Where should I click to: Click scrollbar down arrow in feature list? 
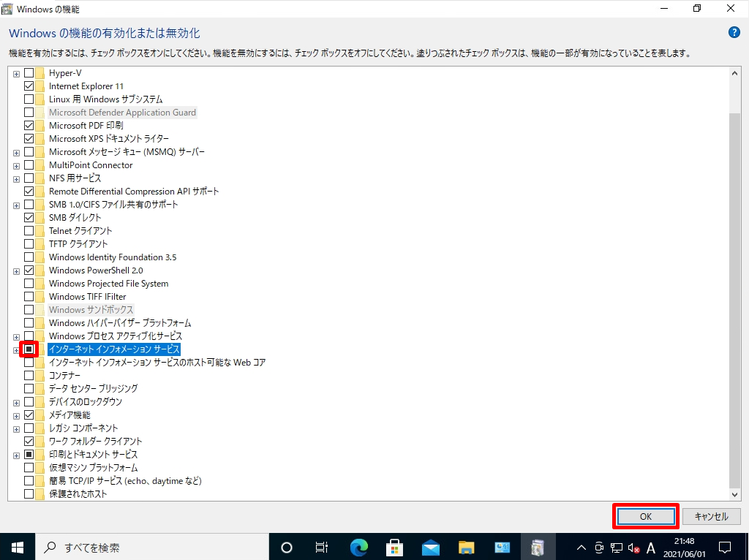(x=734, y=495)
